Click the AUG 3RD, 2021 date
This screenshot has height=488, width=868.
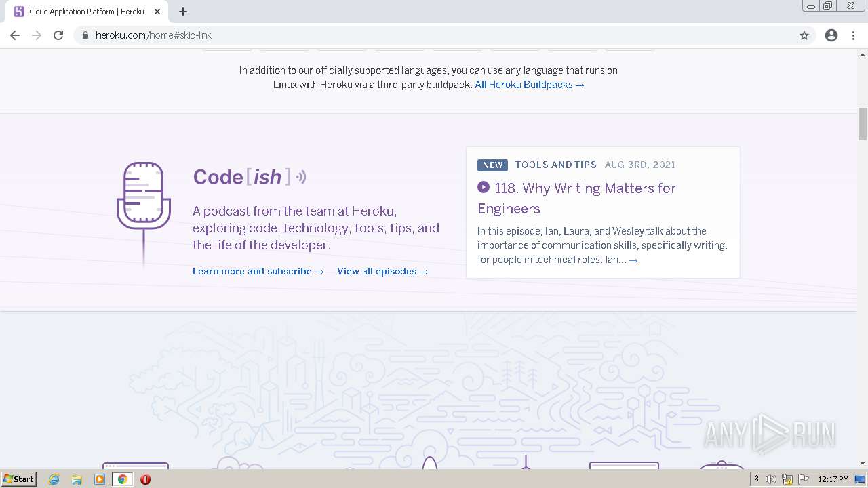(640, 165)
